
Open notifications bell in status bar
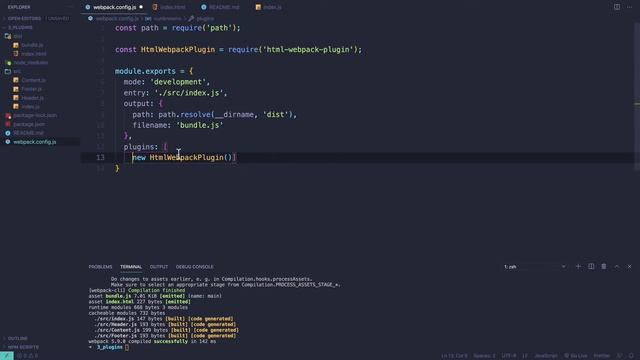(631, 356)
